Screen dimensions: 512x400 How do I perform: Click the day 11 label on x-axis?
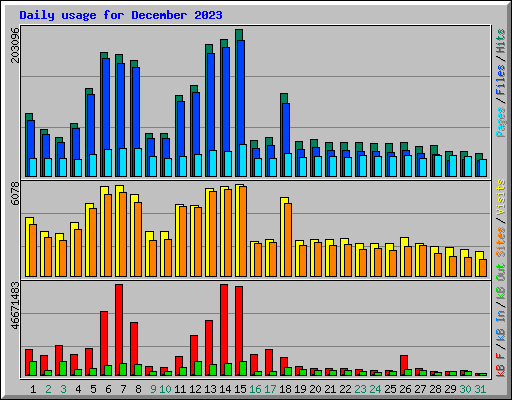point(180,389)
